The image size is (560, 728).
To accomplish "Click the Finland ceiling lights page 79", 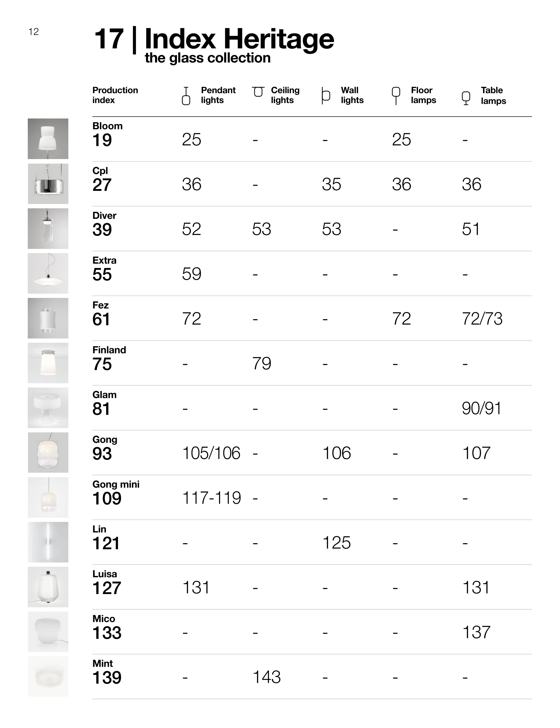I will click(262, 363).
